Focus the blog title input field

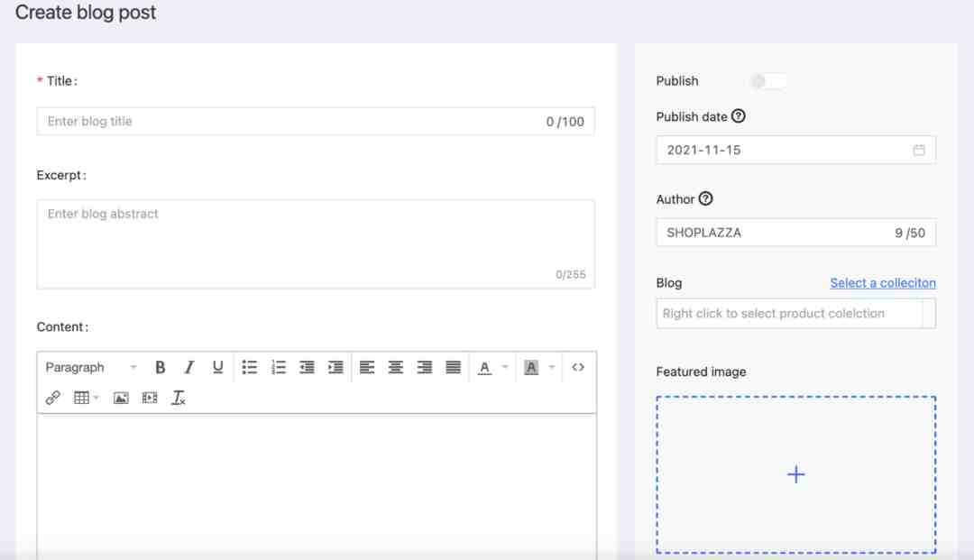point(316,122)
